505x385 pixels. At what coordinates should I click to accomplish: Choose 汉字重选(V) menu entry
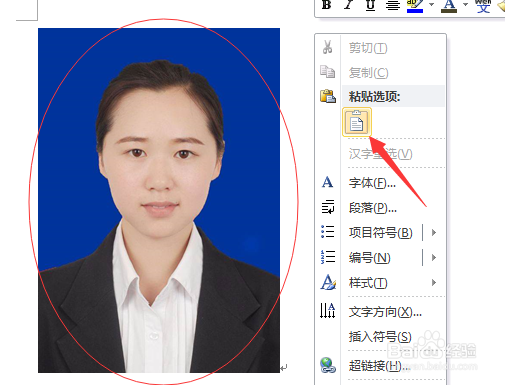click(380, 154)
